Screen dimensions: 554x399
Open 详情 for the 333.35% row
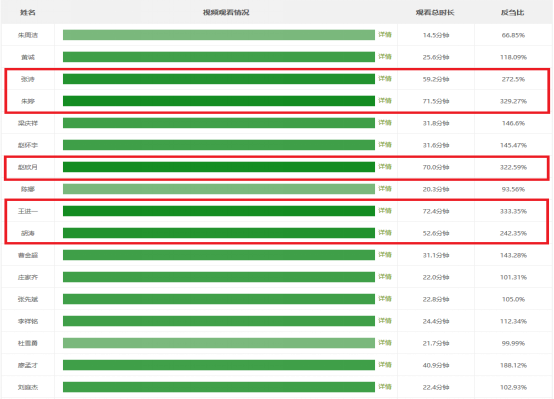click(385, 211)
